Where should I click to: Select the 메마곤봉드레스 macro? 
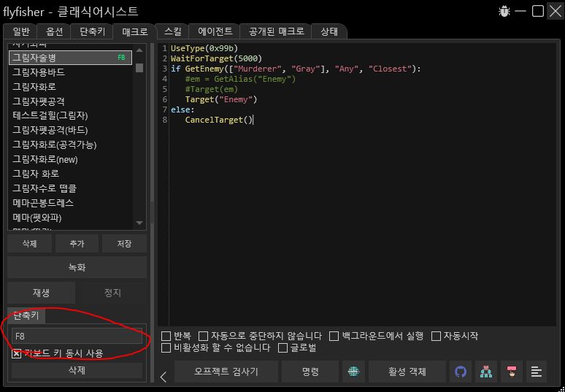[70, 203]
